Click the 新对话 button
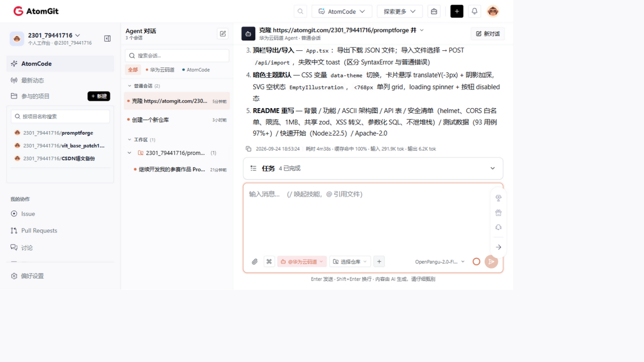 (x=488, y=34)
